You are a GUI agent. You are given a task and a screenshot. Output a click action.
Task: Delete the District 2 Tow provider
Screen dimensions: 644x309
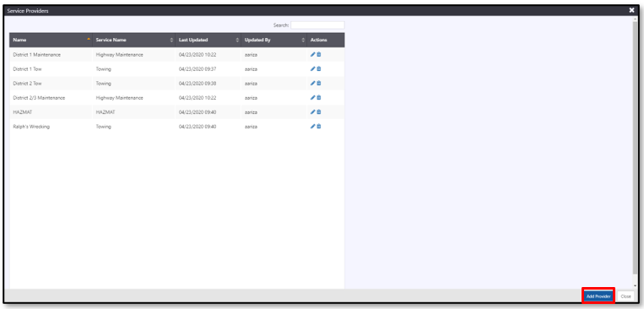point(319,84)
